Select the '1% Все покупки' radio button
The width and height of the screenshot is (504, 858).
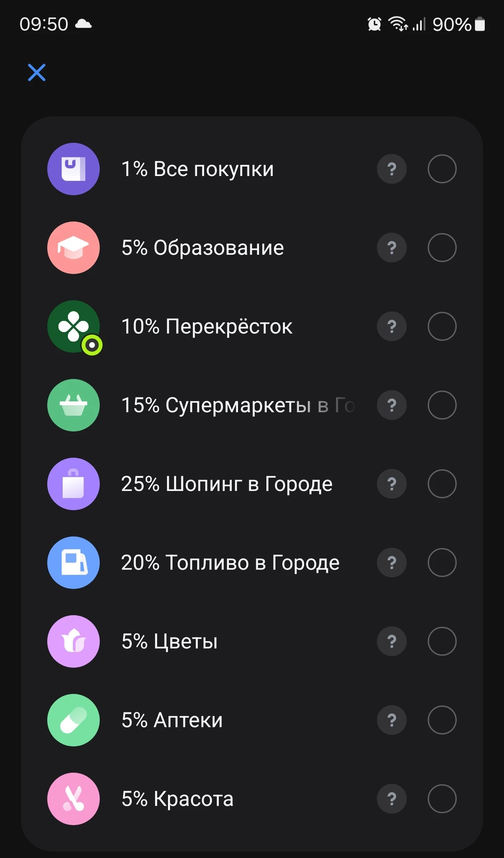pos(442,169)
